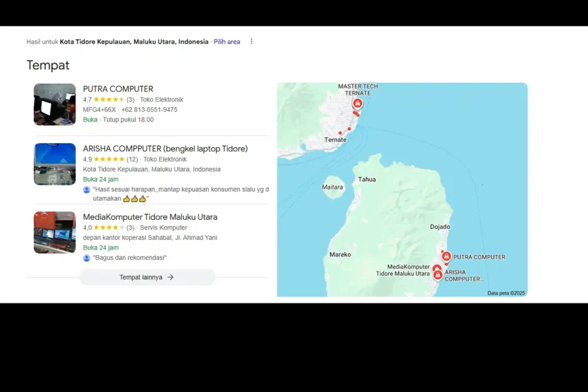Click PUTRA COMPUTER star rating

coord(109,100)
